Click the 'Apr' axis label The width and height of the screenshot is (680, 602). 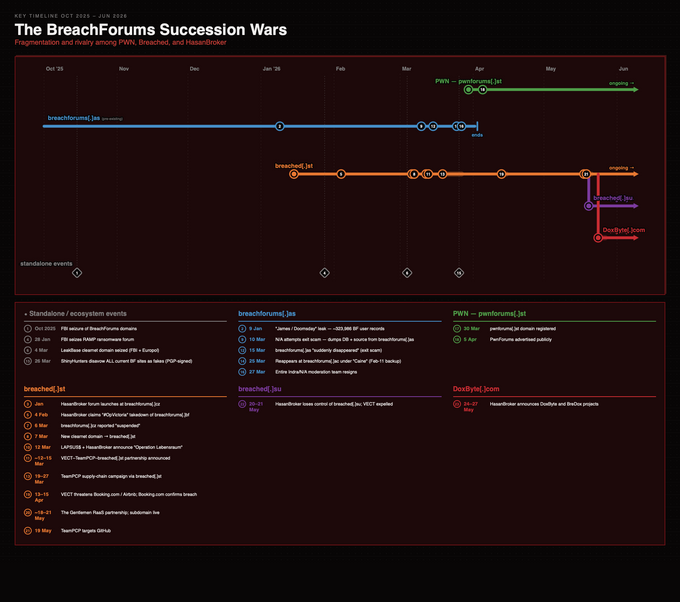click(x=479, y=69)
